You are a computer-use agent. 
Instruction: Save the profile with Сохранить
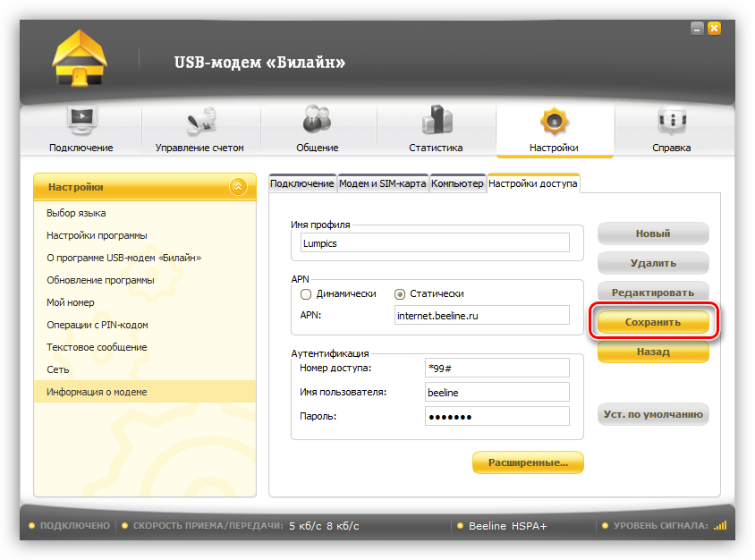tap(653, 322)
